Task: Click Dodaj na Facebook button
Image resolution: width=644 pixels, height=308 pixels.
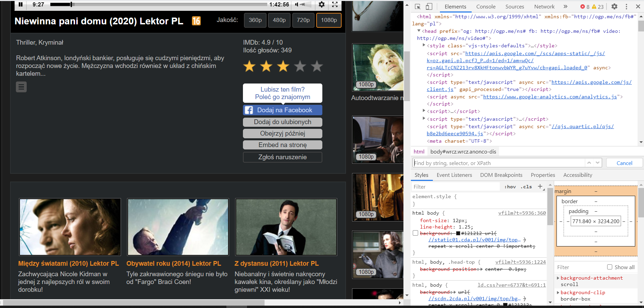Action: 282,110
